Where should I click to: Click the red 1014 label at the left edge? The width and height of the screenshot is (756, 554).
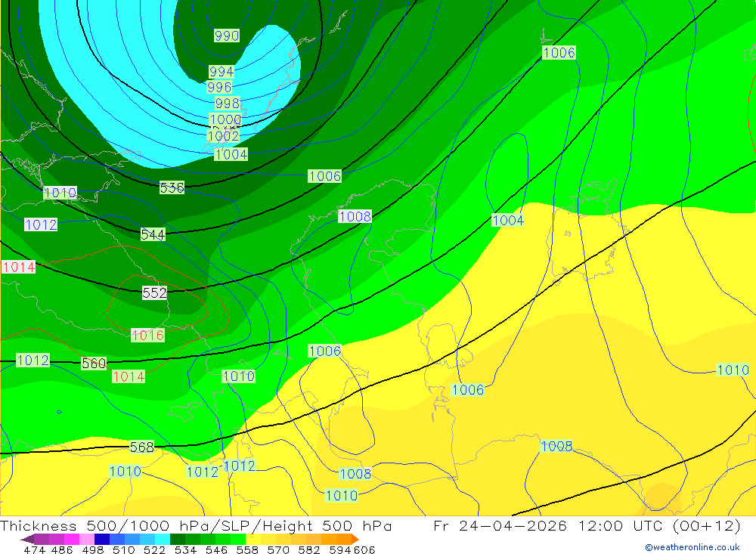point(18,267)
